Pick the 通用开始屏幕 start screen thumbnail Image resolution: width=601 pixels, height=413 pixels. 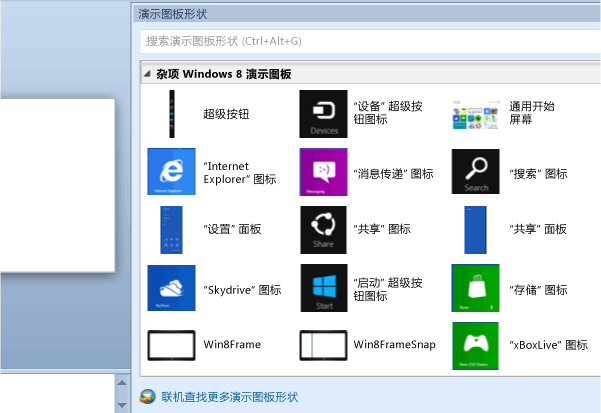click(x=475, y=115)
